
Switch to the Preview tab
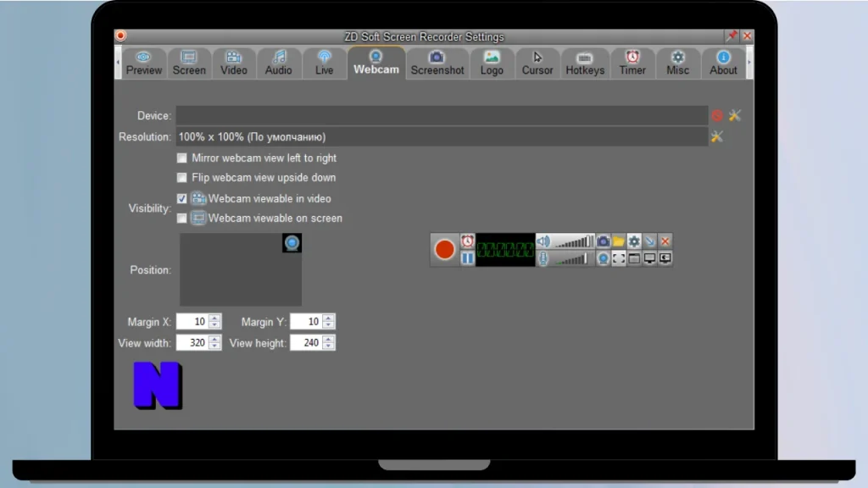coord(144,63)
